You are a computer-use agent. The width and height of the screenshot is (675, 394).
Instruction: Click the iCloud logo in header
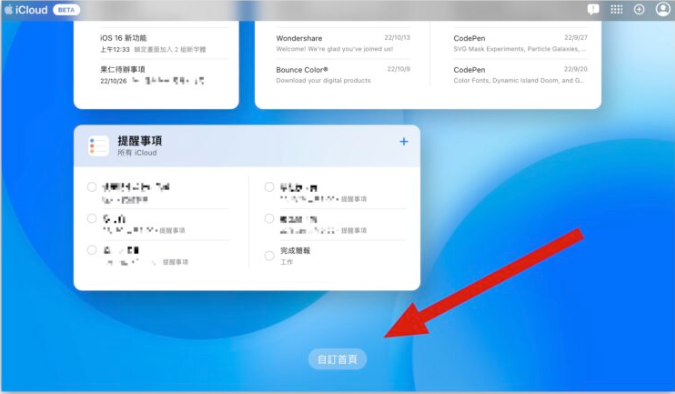(26, 9)
